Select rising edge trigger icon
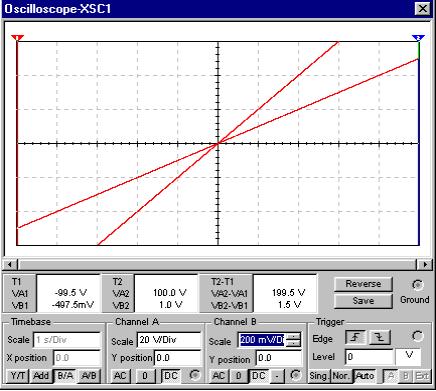 click(356, 338)
